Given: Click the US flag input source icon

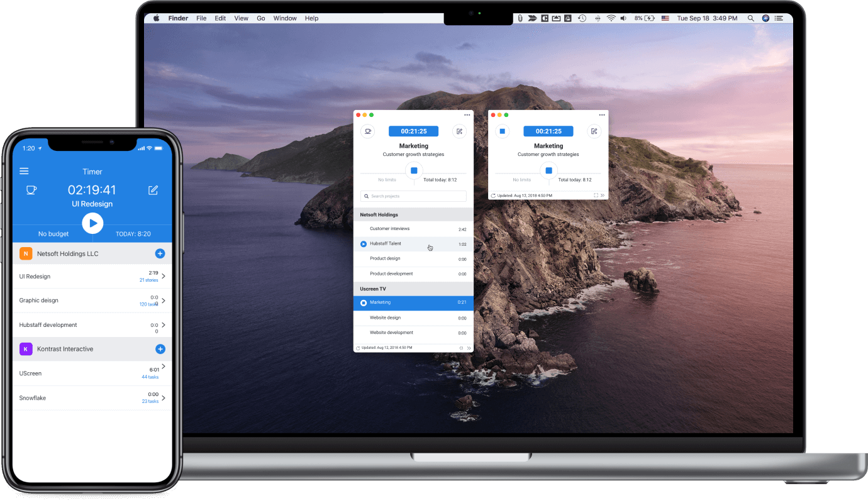Looking at the screenshot, I should (x=665, y=18).
